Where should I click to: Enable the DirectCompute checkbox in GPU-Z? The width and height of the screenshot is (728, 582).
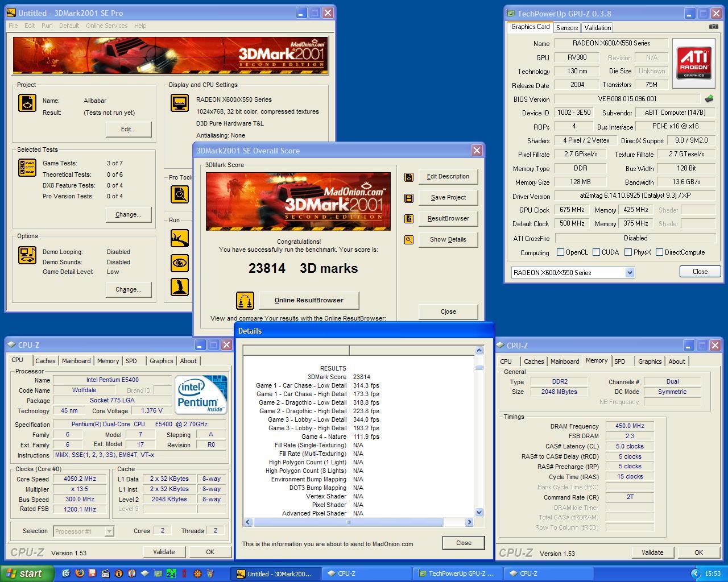pyautogui.click(x=659, y=252)
